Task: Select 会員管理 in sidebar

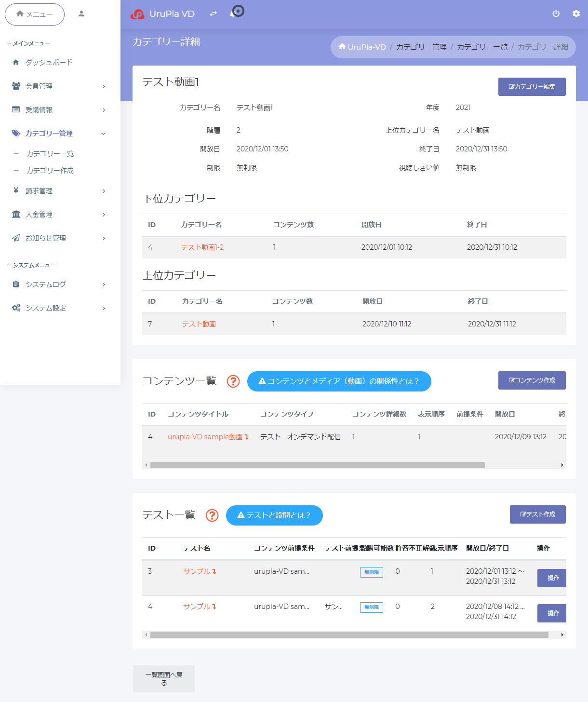Action: (x=39, y=86)
